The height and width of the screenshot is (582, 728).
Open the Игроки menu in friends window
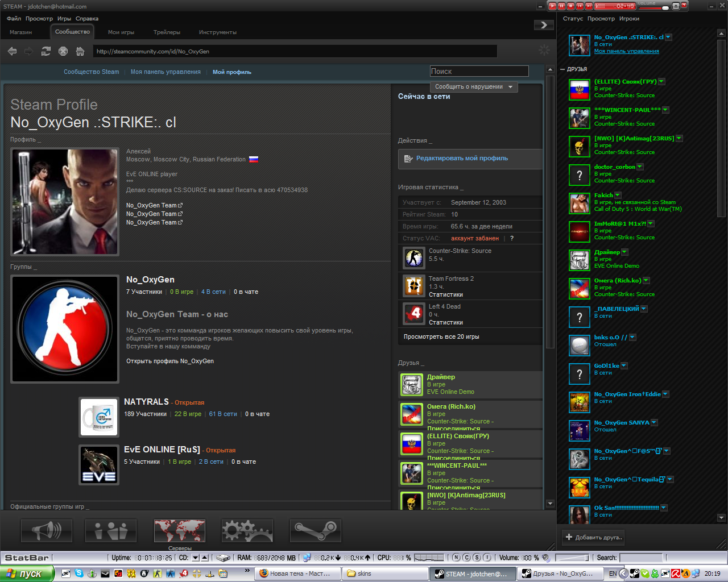(x=629, y=19)
